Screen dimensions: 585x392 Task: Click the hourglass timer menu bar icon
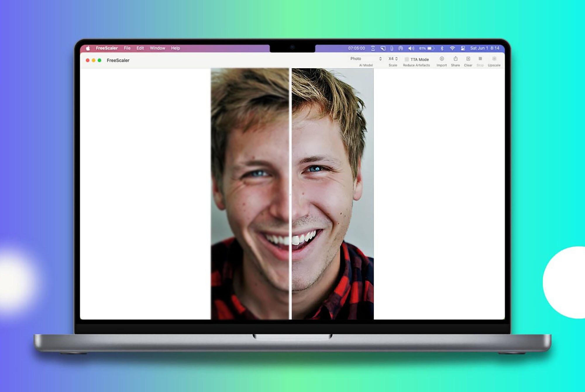pos(373,48)
